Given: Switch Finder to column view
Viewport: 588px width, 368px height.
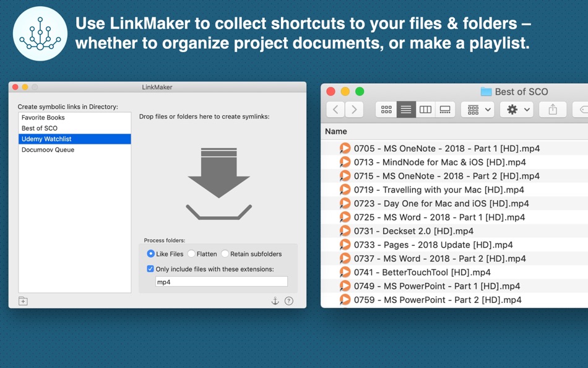Looking at the screenshot, I should 426,110.
